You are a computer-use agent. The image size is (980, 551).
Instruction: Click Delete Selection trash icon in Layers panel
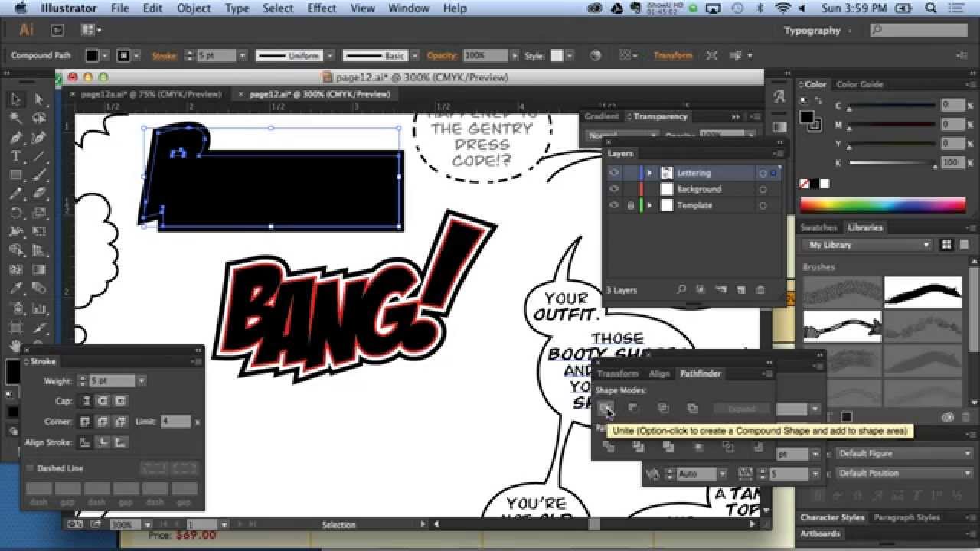[760, 290]
